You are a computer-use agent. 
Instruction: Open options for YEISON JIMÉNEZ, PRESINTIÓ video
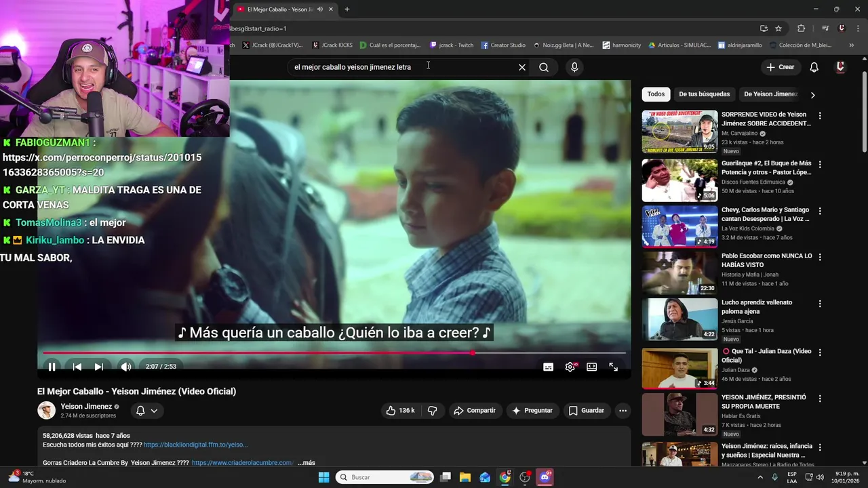[820, 399]
